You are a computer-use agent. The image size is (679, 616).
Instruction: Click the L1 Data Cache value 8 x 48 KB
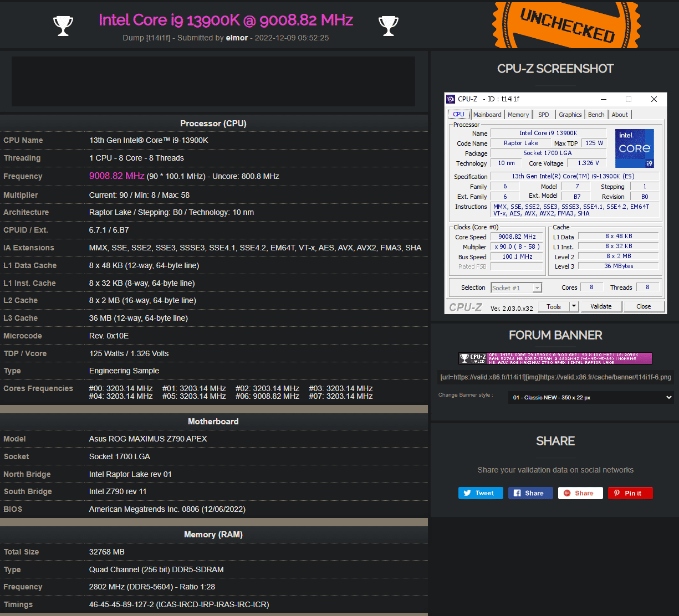click(144, 265)
